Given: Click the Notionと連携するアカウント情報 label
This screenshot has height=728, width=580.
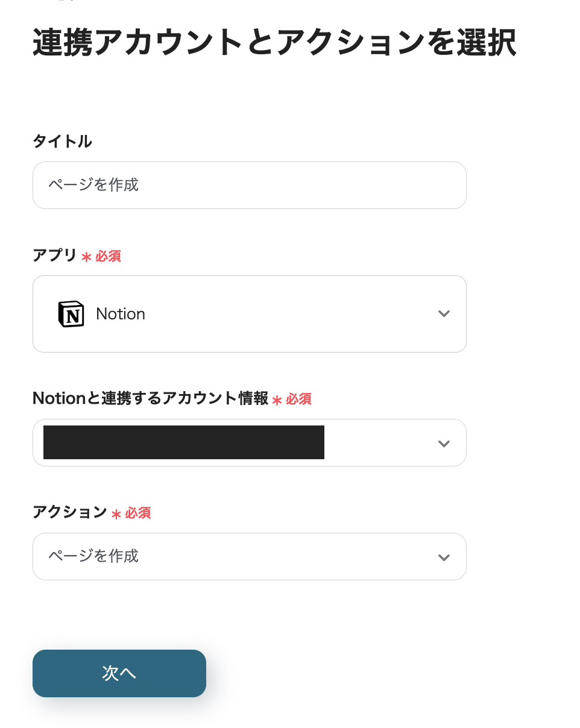Looking at the screenshot, I should coord(150,398).
